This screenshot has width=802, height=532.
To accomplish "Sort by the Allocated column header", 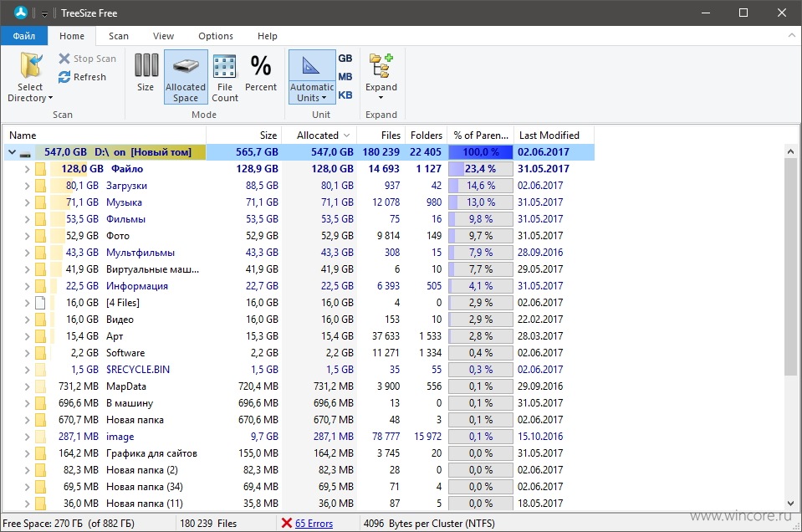I will point(319,136).
